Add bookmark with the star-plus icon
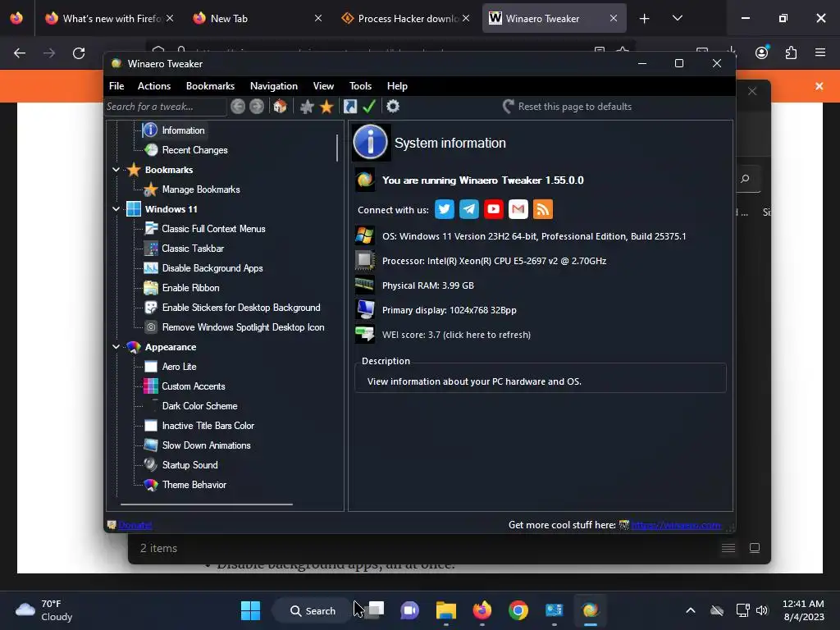This screenshot has height=630, width=840. click(307, 107)
